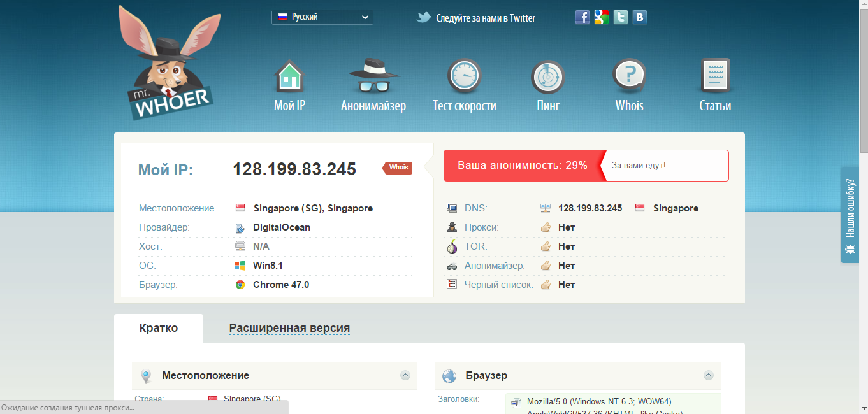The image size is (868, 414).
Task: Go to Анонимайзер menu label
Action: pos(373,106)
